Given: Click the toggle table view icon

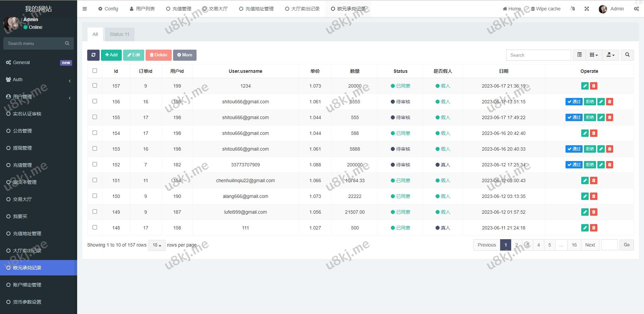Looking at the screenshot, I should click(579, 55).
